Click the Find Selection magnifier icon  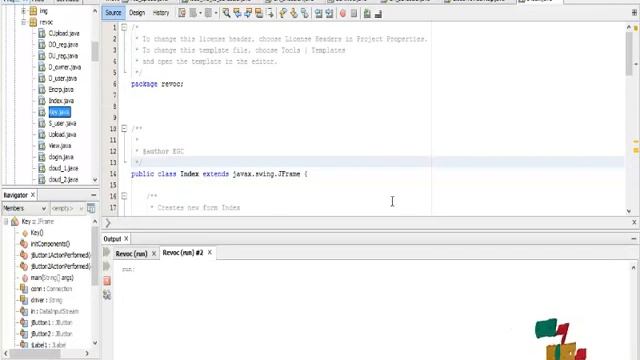[x=226, y=13]
